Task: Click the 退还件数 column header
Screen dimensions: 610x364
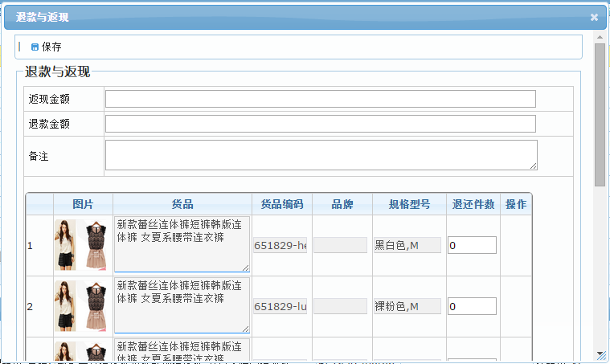Action: [x=473, y=204]
